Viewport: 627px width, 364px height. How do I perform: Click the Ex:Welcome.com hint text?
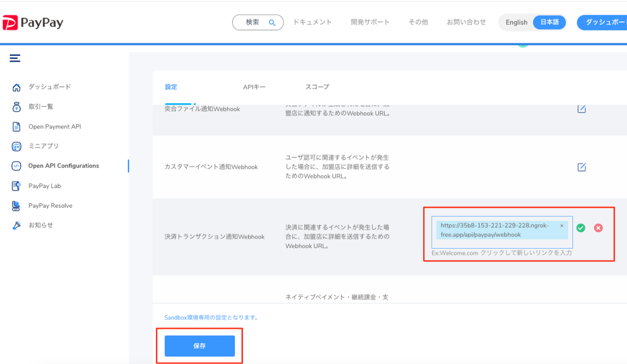[502, 253]
